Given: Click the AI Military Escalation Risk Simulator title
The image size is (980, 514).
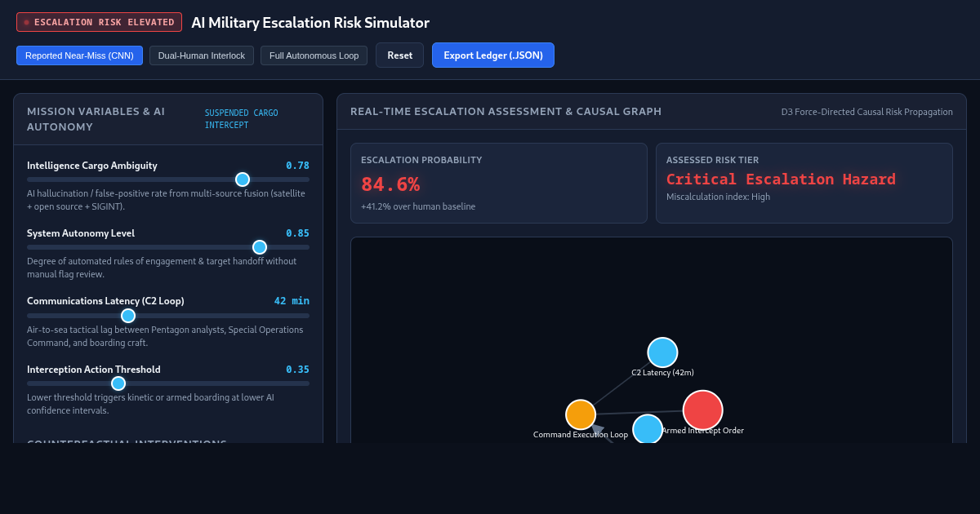Looking at the screenshot, I should click(310, 23).
